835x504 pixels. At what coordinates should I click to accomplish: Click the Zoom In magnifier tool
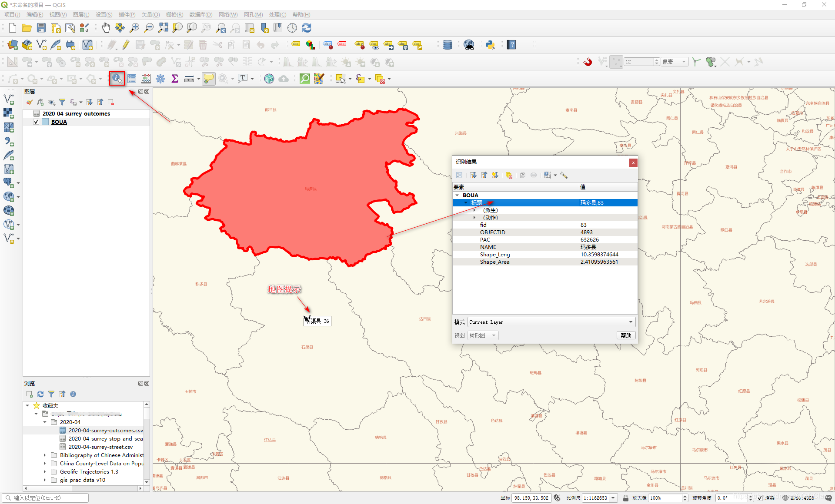tap(134, 28)
